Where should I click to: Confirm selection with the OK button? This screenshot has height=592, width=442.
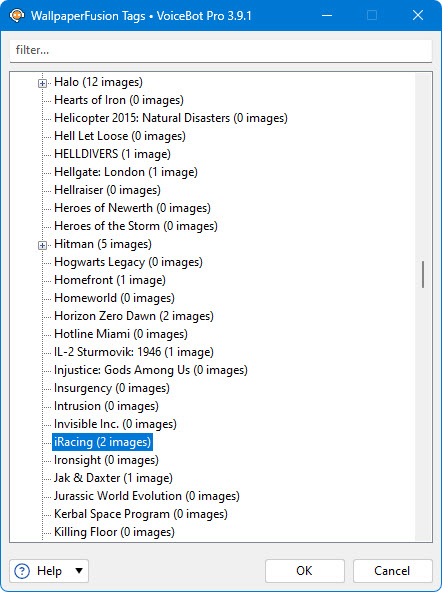305,570
